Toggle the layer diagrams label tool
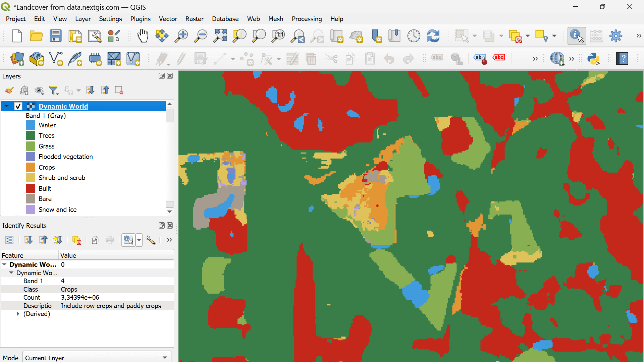This screenshot has height=362, width=644. [457, 59]
